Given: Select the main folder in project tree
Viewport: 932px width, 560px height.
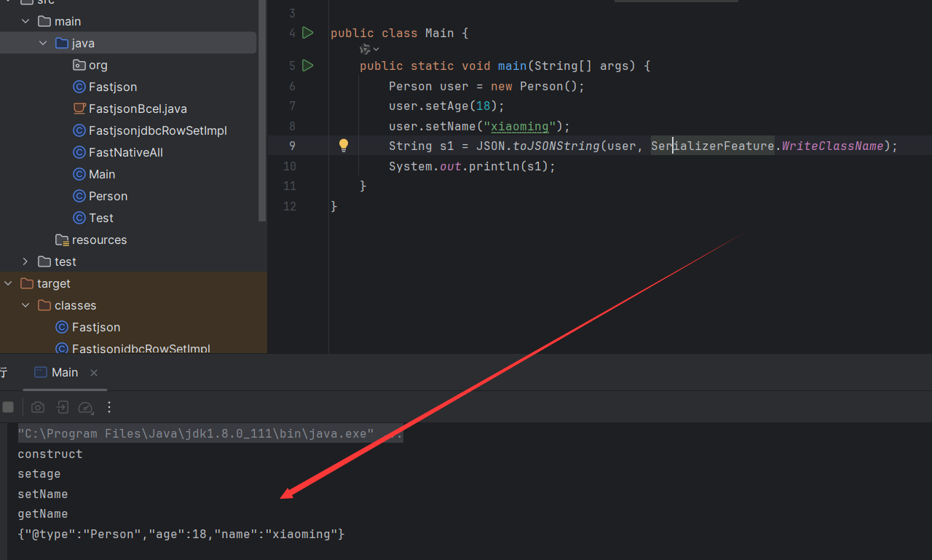Looking at the screenshot, I should [x=68, y=21].
